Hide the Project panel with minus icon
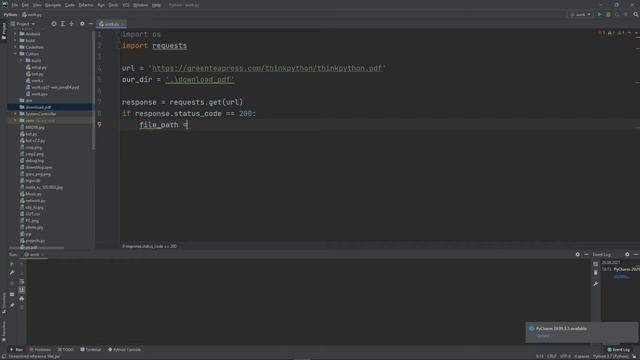Image resolution: width=640 pixels, height=360 pixels. [91, 24]
